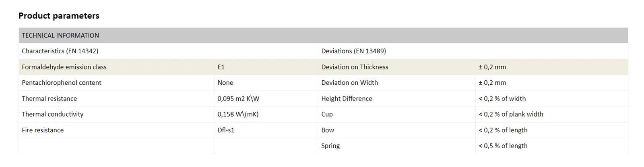Click the Product parameters heading
644x167 pixels.
[59, 16]
